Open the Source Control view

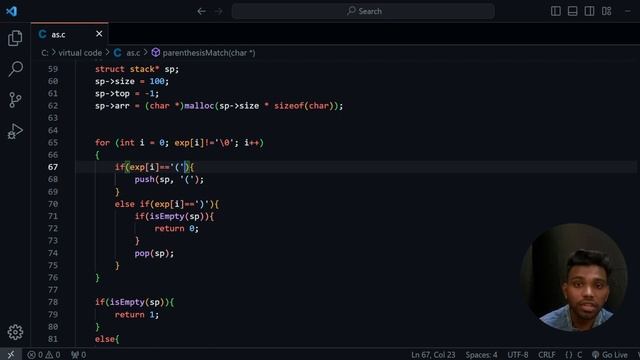15,100
